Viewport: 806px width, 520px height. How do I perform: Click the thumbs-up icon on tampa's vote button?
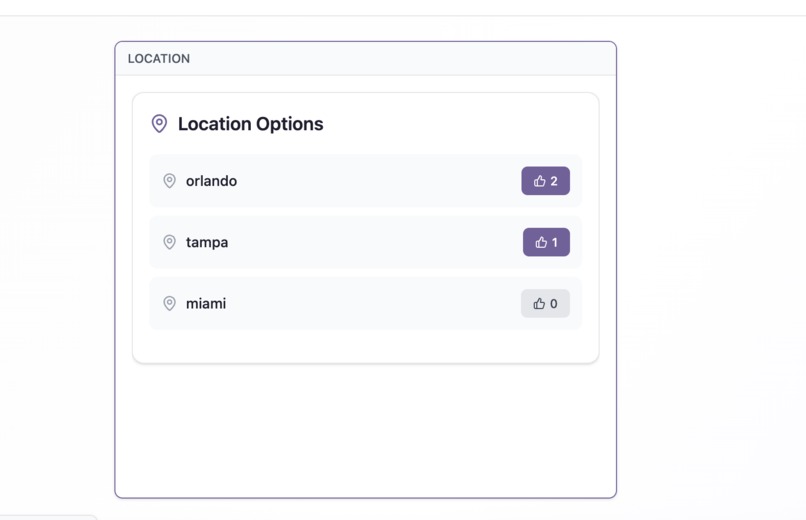[541, 242]
